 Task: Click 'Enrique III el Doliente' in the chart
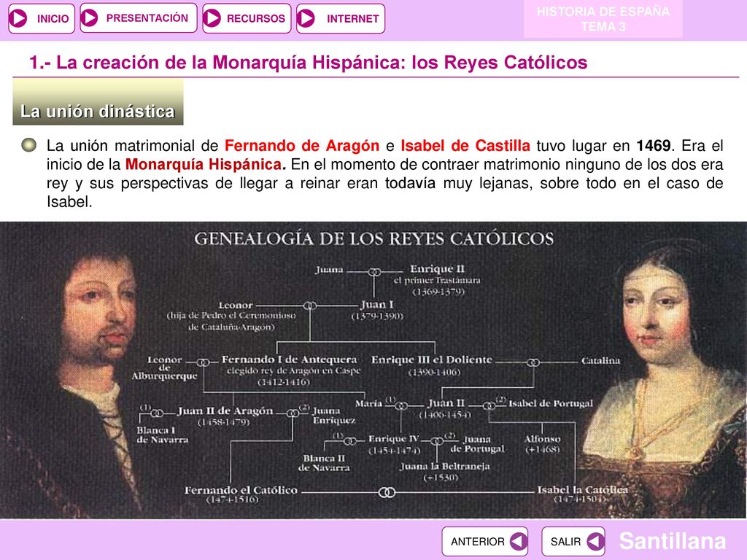point(432,359)
